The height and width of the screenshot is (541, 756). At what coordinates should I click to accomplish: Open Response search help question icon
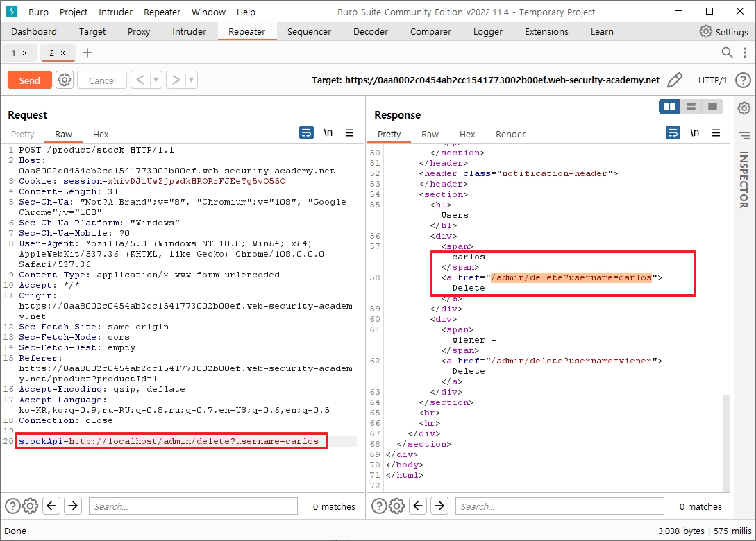(379, 506)
